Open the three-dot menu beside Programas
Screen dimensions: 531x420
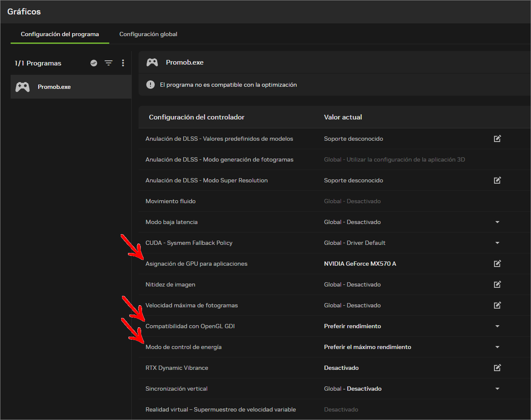coord(123,63)
